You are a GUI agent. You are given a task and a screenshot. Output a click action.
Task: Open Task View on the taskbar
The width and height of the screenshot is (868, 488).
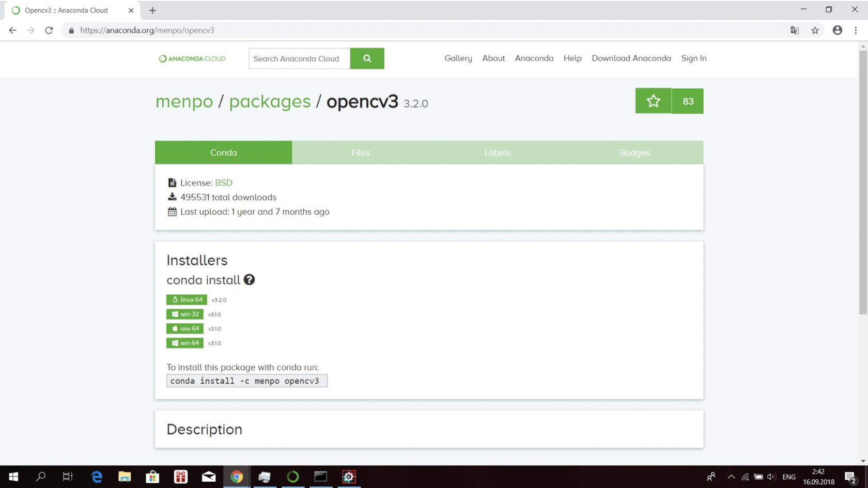[68, 477]
